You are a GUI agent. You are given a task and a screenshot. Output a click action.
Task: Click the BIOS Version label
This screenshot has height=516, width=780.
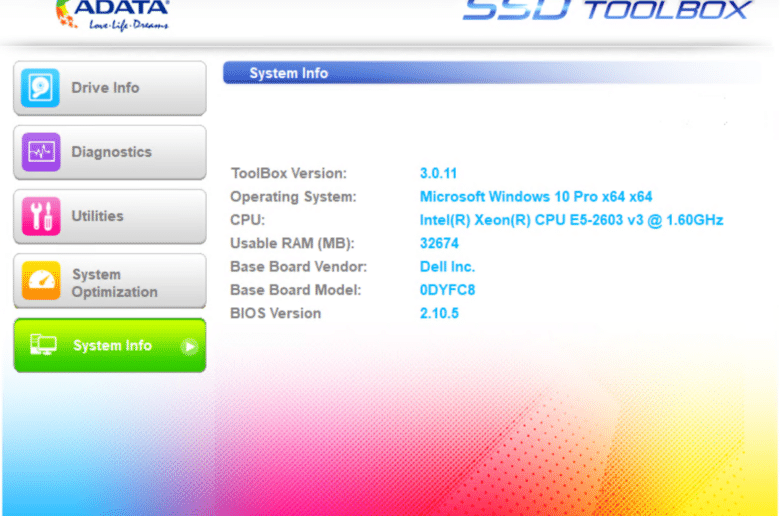[x=276, y=313]
